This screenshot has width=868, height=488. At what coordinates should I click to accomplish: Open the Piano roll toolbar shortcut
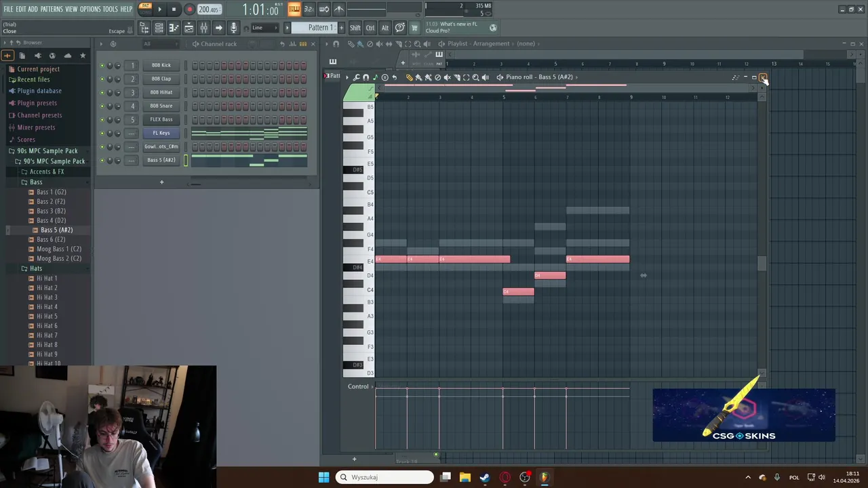point(174,28)
